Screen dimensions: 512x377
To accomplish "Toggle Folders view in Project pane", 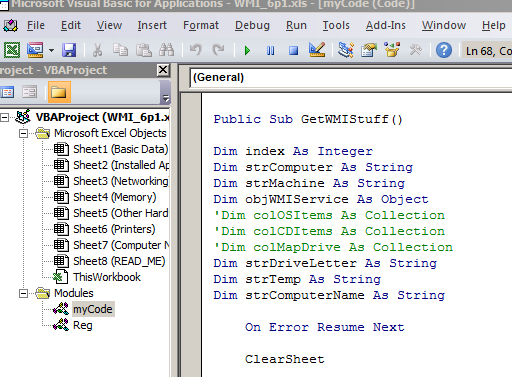I will click(59, 92).
